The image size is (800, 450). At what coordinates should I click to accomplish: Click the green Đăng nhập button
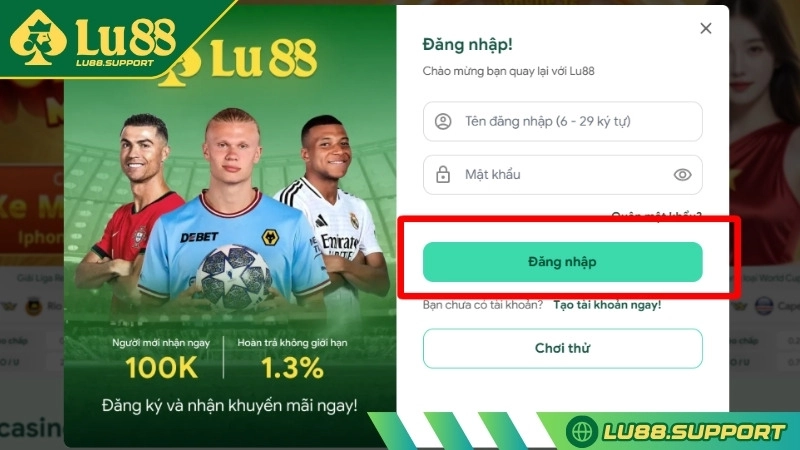(562, 262)
